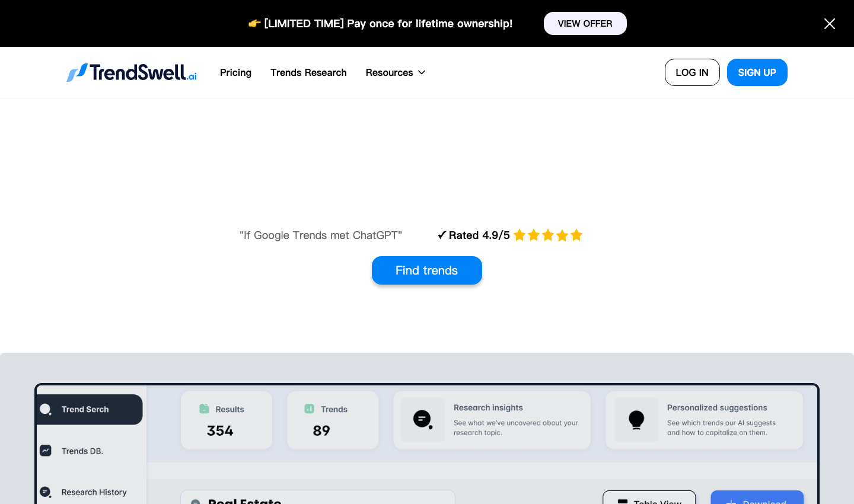854x504 pixels.
Task: Click the Results count 354
Action: pos(220,431)
